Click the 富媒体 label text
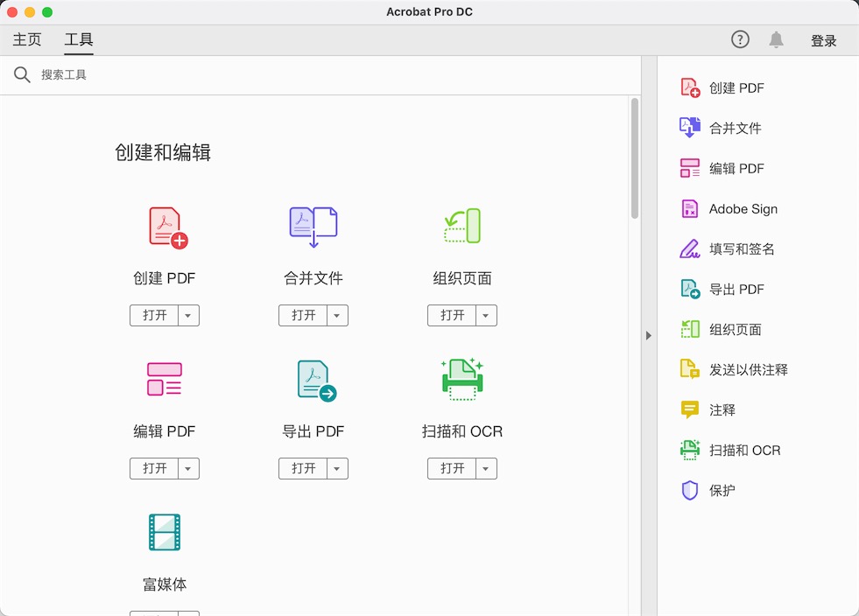The image size is (859, 616). pos(165,584)
